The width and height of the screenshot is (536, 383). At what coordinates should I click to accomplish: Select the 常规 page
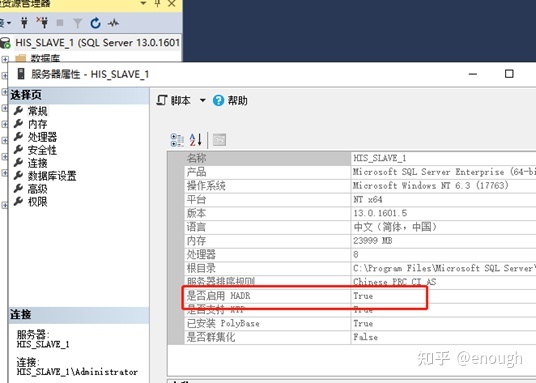(x=38, y=111)
